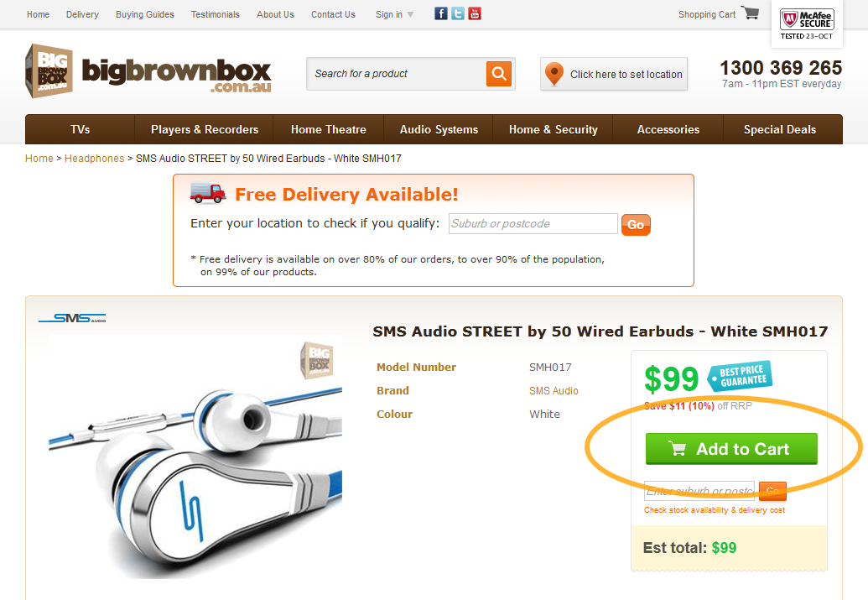Open the YouTube social icon

475,14
